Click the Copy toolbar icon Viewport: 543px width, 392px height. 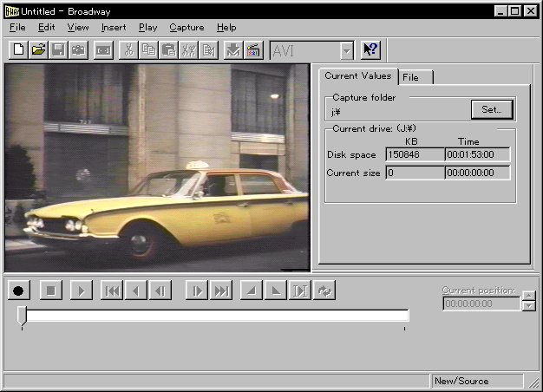[x=148, y=50]
